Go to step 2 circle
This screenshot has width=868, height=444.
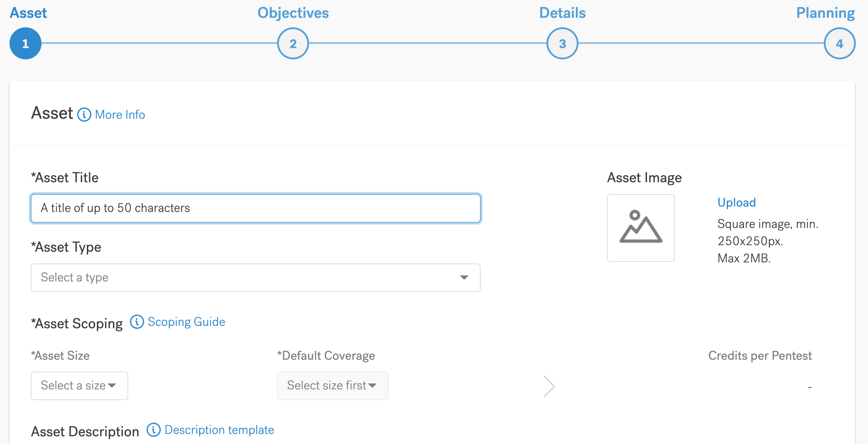(x=293, y=44)
